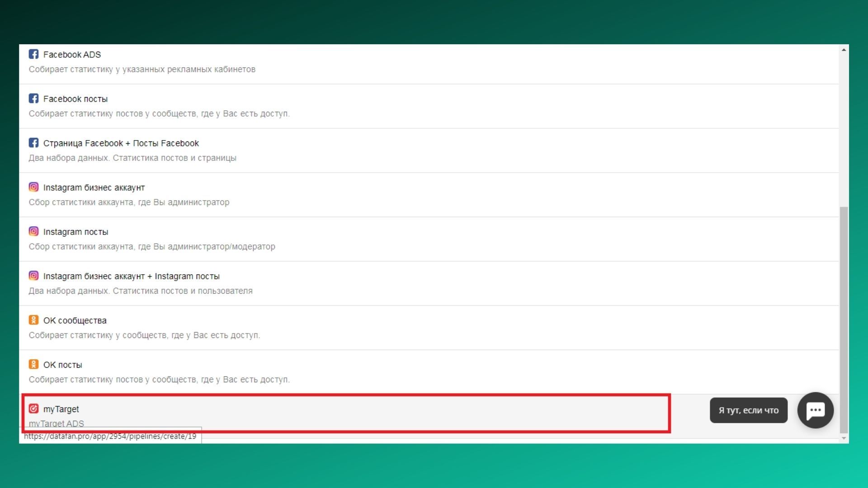Image resolution: width=868 pixels, height=488 pixels.
Task: Click the Instagram бизнес аккаунт logo icon
Action: 33,187
